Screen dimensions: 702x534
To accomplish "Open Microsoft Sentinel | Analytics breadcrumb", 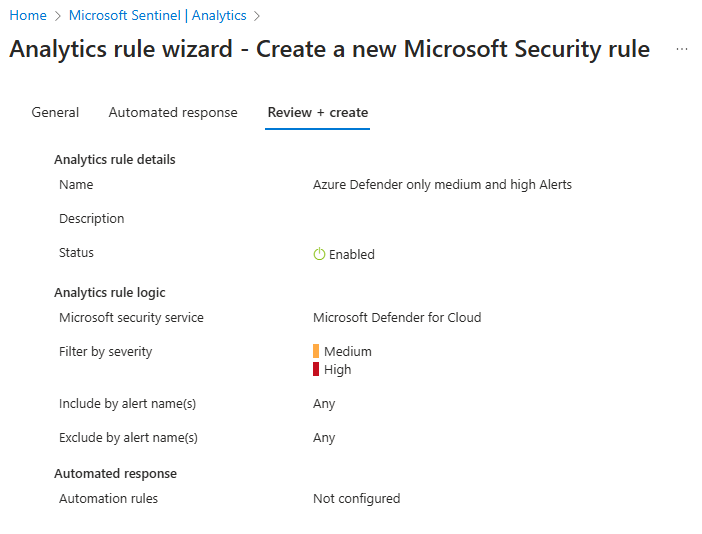I will coord(157,16).
